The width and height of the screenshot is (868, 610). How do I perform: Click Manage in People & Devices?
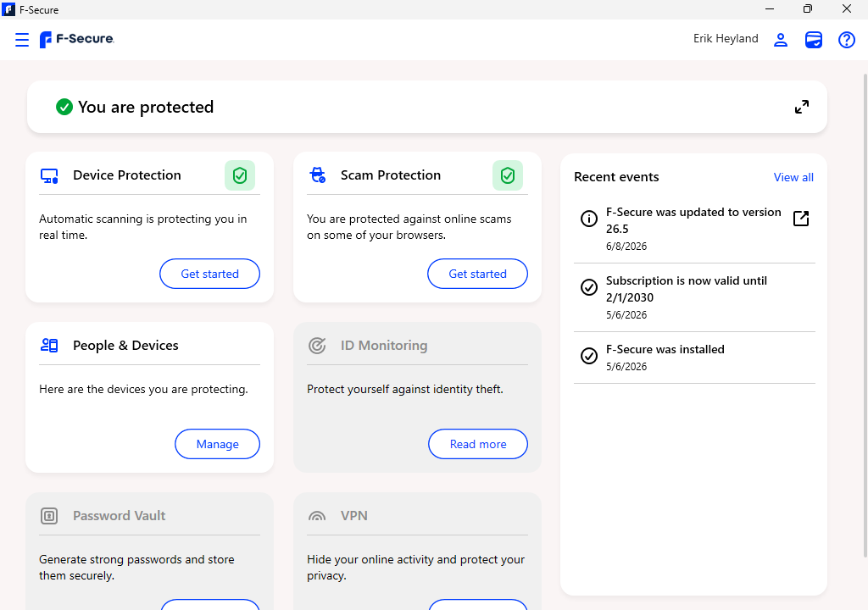[x=218, y=444]
